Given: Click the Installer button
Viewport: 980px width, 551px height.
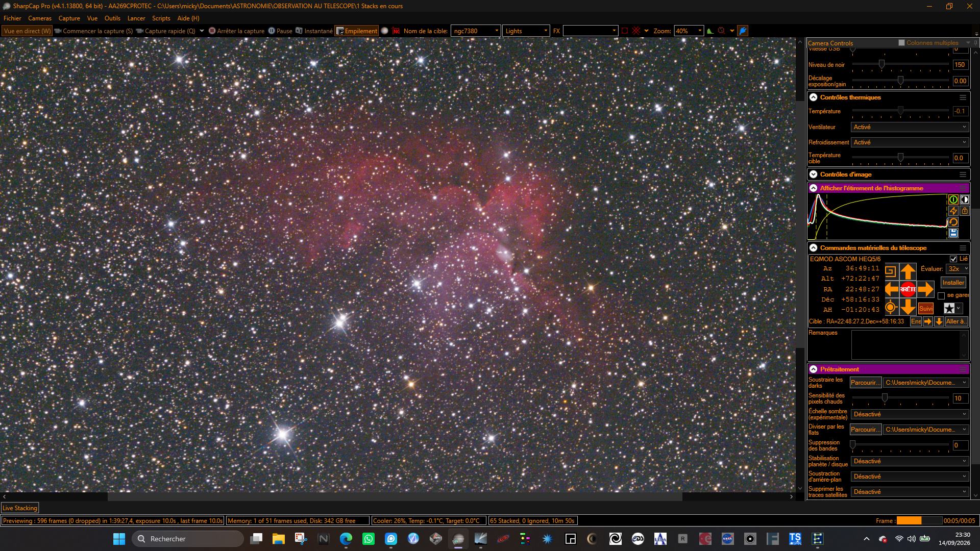Looking at the screenshot, I should coord(953,283).
